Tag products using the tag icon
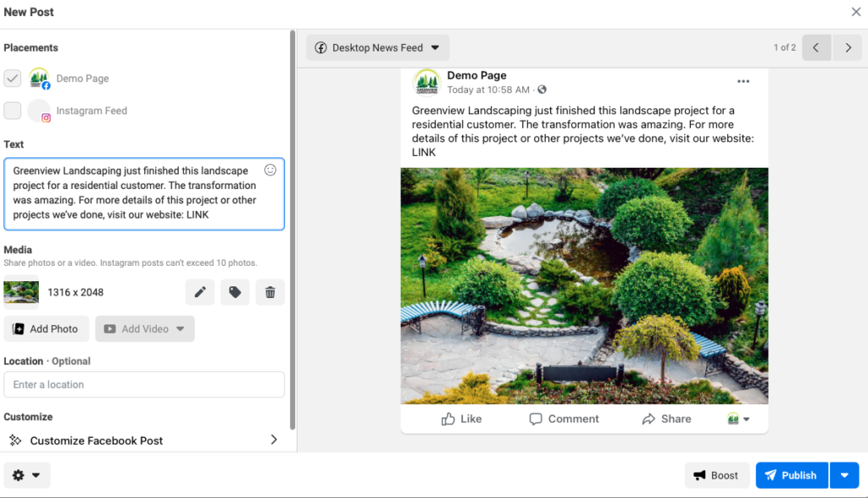This screenshot has width=868, height=498. click(x=235, y=292)
